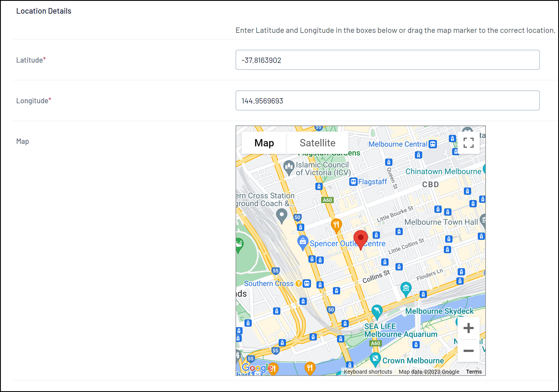Click the Melbourne Central station icon
This screenshot has width=559, height=392.
[x=433, y=144]
